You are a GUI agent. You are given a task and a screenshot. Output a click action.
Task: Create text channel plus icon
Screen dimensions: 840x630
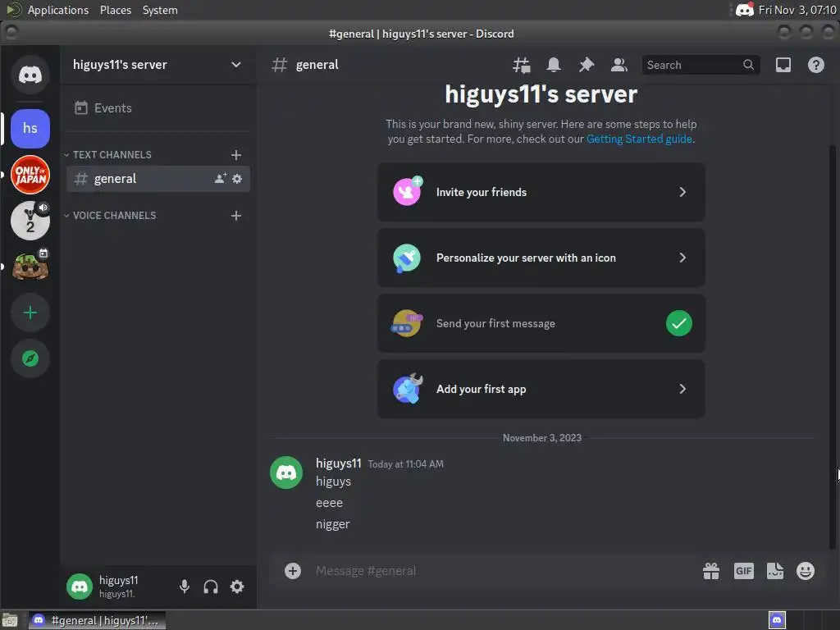235,155
